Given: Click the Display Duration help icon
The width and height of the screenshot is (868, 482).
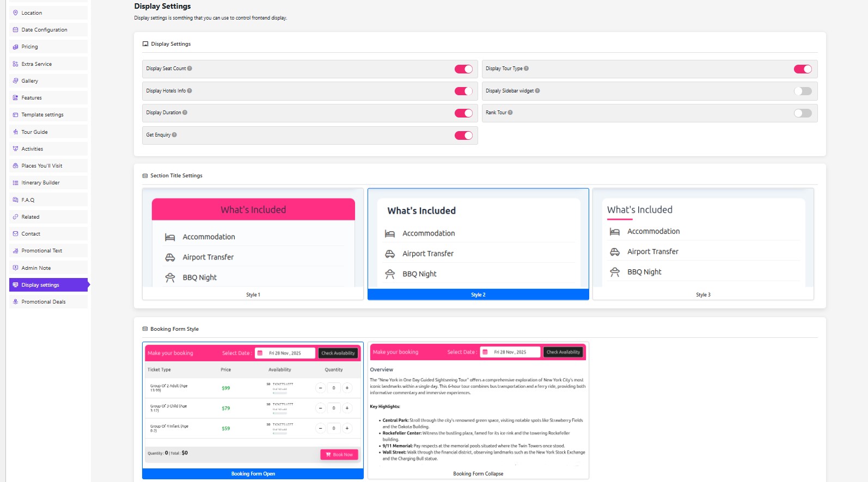Looking at the screenshot, I should [x=185, y=113].
